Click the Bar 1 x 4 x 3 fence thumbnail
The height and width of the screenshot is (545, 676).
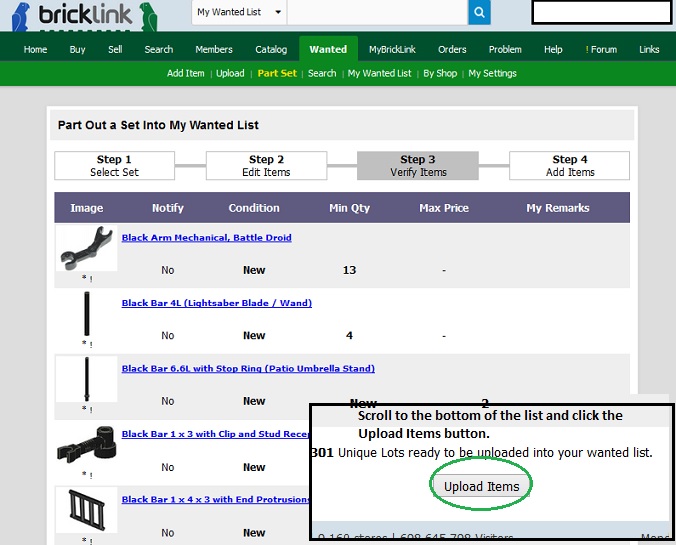87,510
